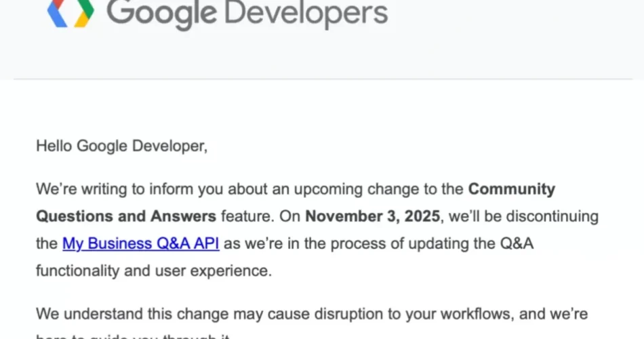Click the blue left bracket of the logo
Screen dimensions: 644x339
tap(57, 13)
